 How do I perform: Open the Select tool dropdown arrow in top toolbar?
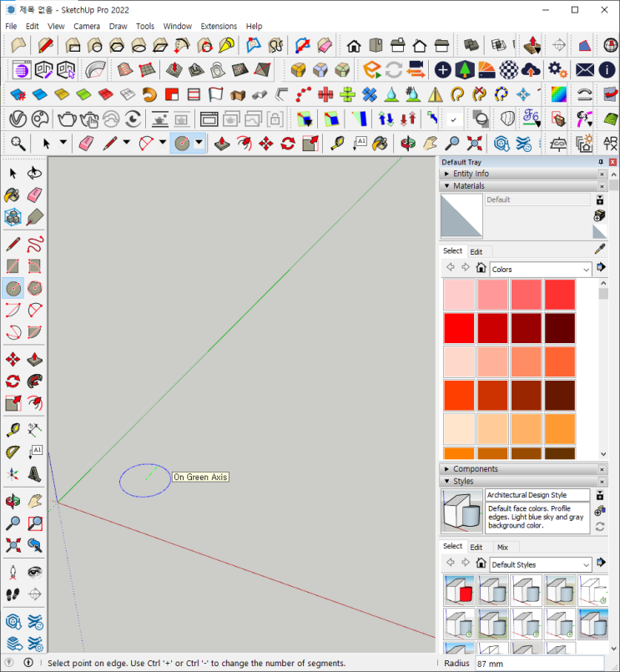coord(63,142)
